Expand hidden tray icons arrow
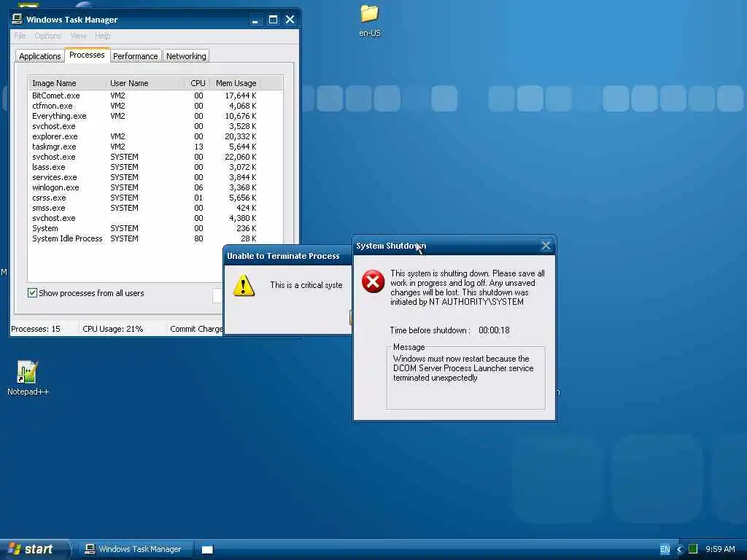The height and width of the screenshot is (560, 747). point(680,549)
